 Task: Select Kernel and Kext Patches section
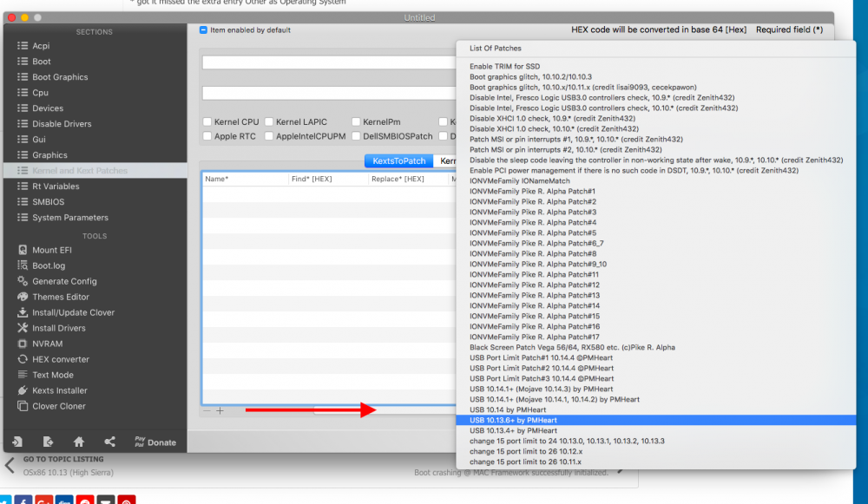pos(95,170)
